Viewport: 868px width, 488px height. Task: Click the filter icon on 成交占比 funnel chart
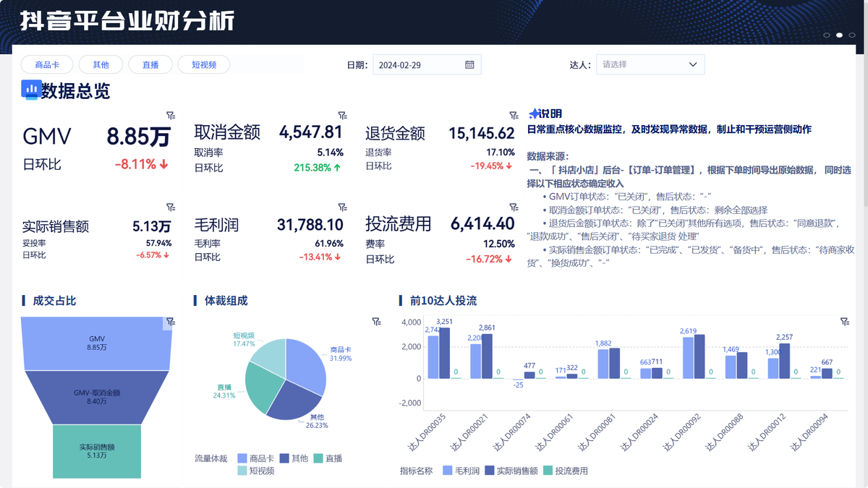(170, 322)
